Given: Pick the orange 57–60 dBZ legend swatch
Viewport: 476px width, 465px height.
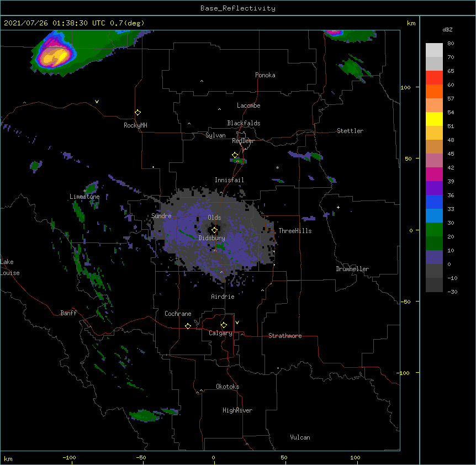Looking at the screenshot, I should click(434, 91).
